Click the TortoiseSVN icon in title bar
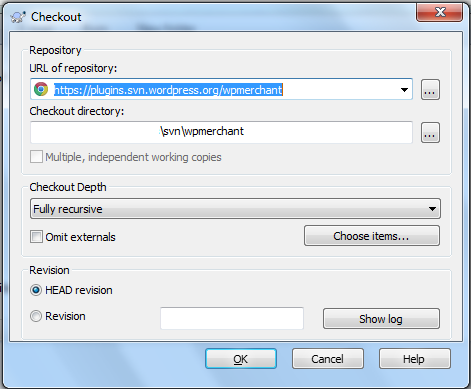This screenshot has width=473, height=389. pyautogui.click(x=18, y=17)
